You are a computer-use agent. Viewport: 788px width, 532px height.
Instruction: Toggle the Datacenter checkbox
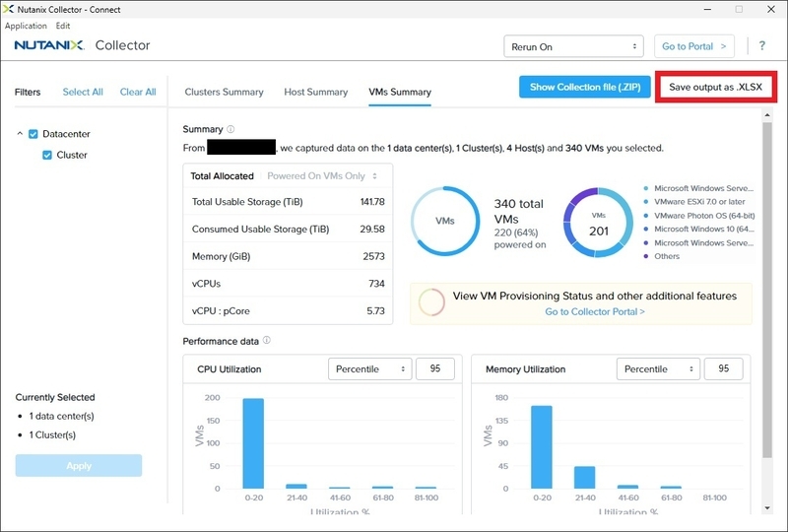coord(33,134)
